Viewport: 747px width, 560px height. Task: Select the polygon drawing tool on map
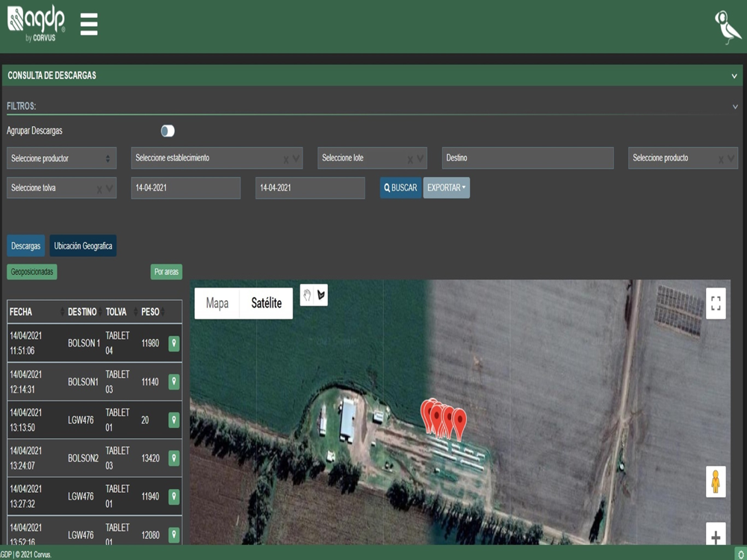(x=321, y=295)
